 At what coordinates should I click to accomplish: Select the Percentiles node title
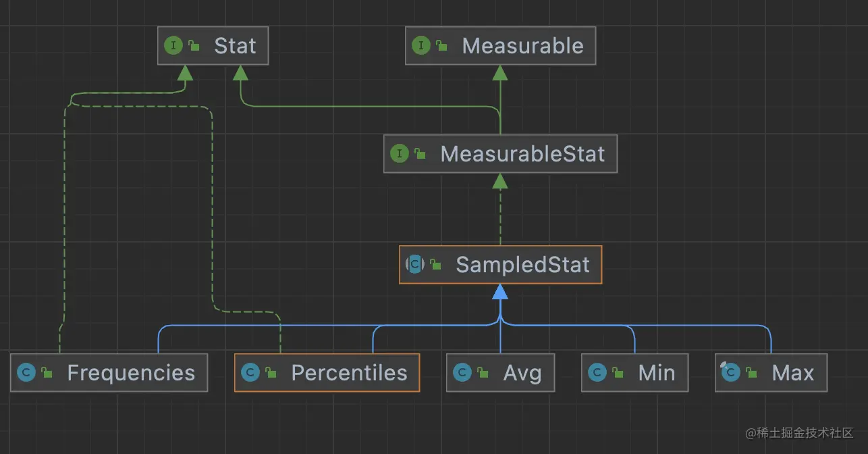pos(349,372)
